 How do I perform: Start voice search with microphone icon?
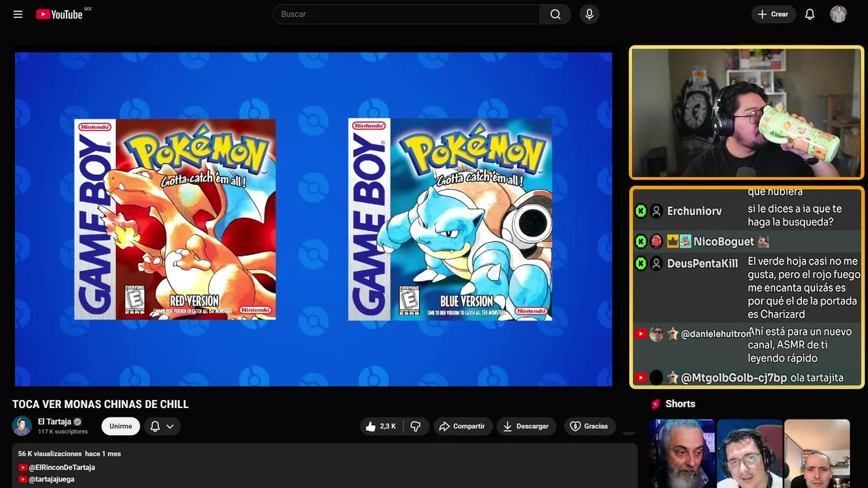coord(589,14)
